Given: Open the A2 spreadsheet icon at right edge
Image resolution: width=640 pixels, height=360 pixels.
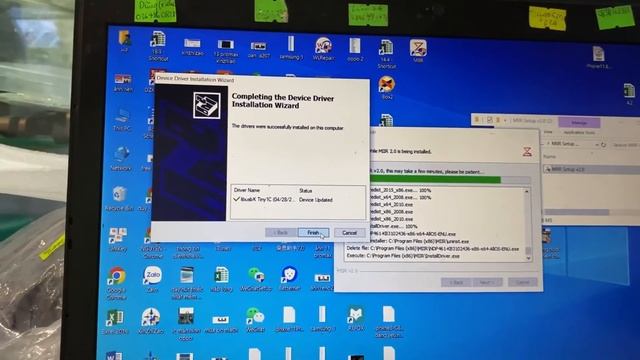Looking at the screenshot, I should (x=629, y=94).
